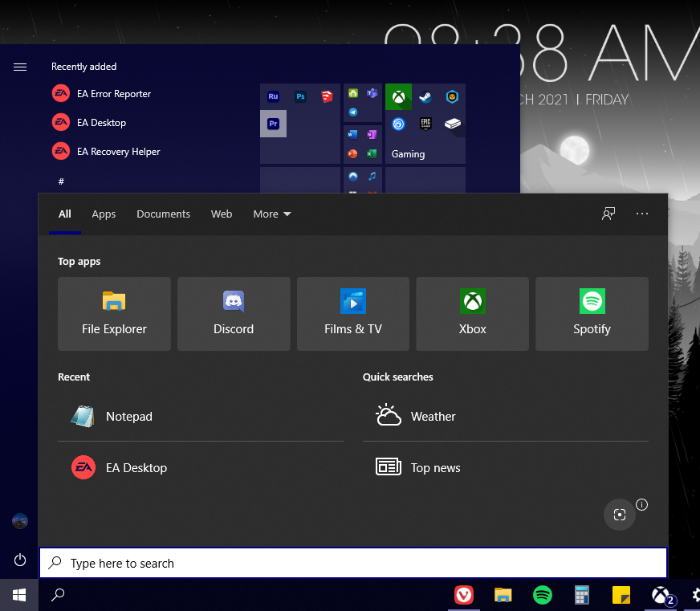700x611 pixels.
Task: Open Adobe Premiere Rush tile in Start menu
Action: pos(273,96)
